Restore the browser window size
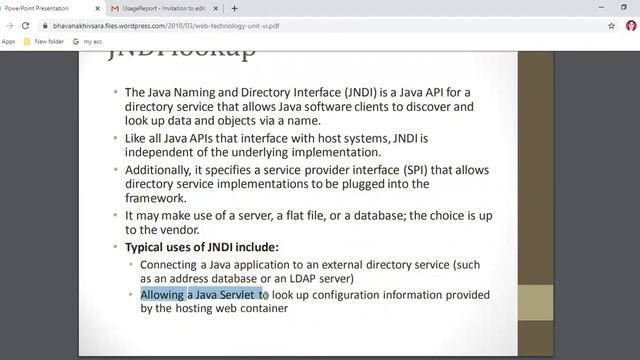Image resolution: width=640 pixels, height=360 pixels. coord(624,7)
